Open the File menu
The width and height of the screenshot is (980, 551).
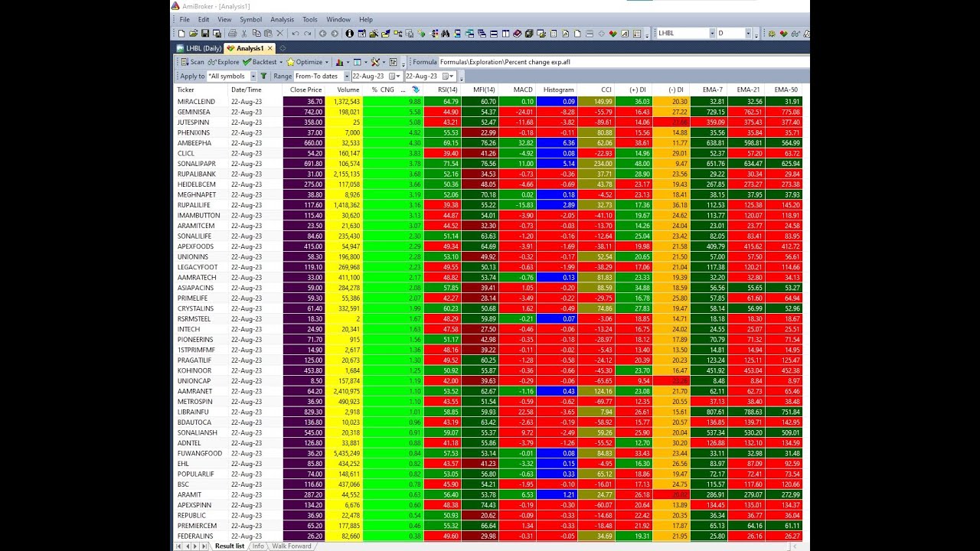[x=185, y=19]
